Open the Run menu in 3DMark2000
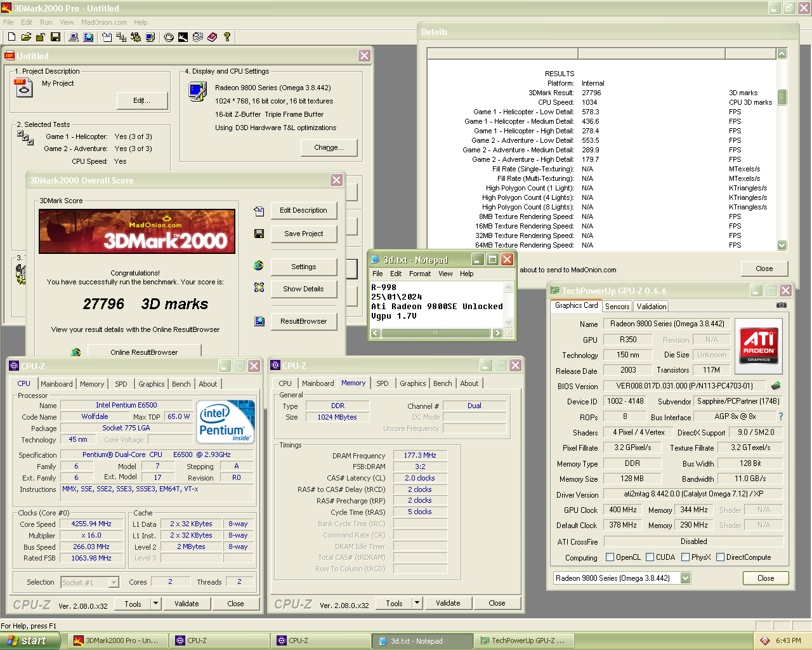This screenshot has height=650, width=812. (x=46, y=22)
